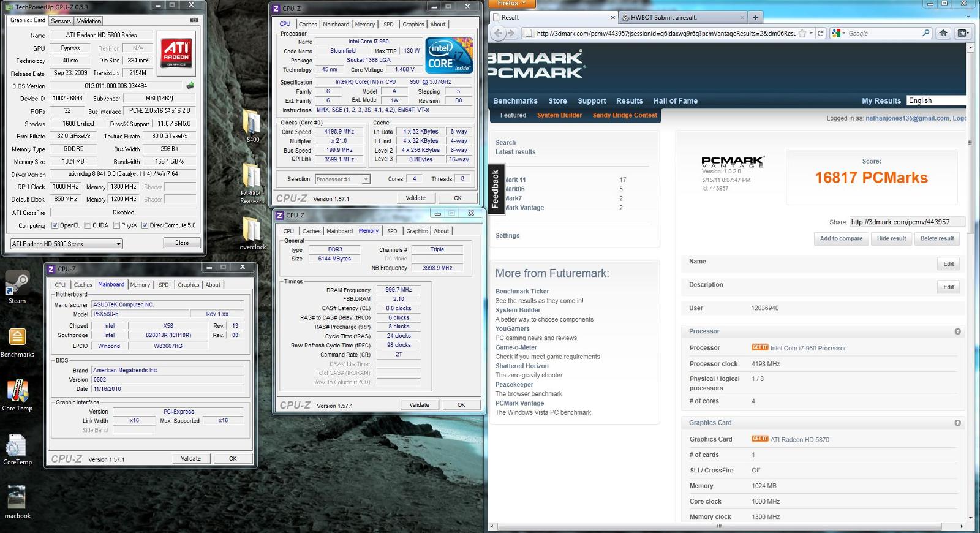Open SPD tab in the CPU-Z CPU window
The width and height of the screenshot is (980, 533).
388,25
